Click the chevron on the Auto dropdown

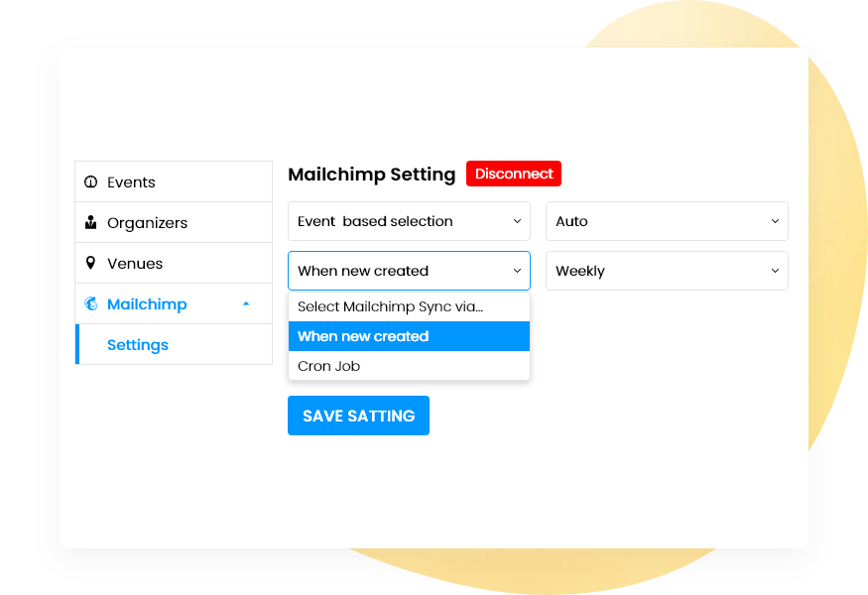pos(775,221)
